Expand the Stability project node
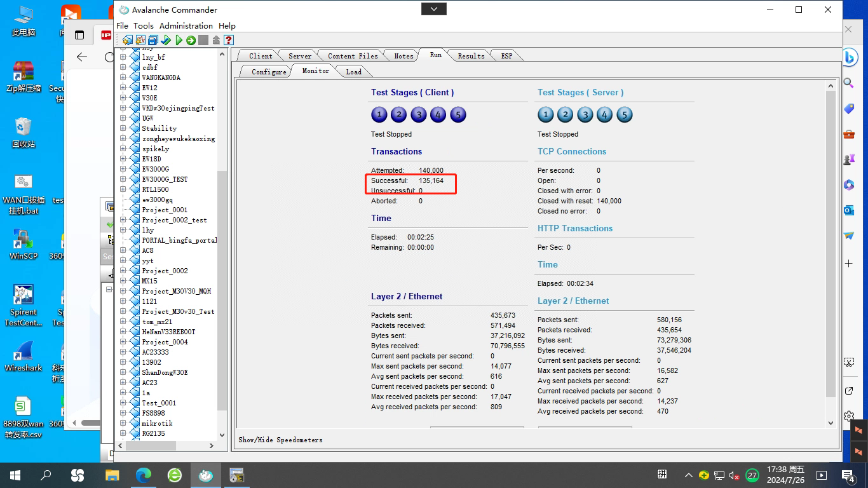868x488 pixels. [x=123, y=128]
